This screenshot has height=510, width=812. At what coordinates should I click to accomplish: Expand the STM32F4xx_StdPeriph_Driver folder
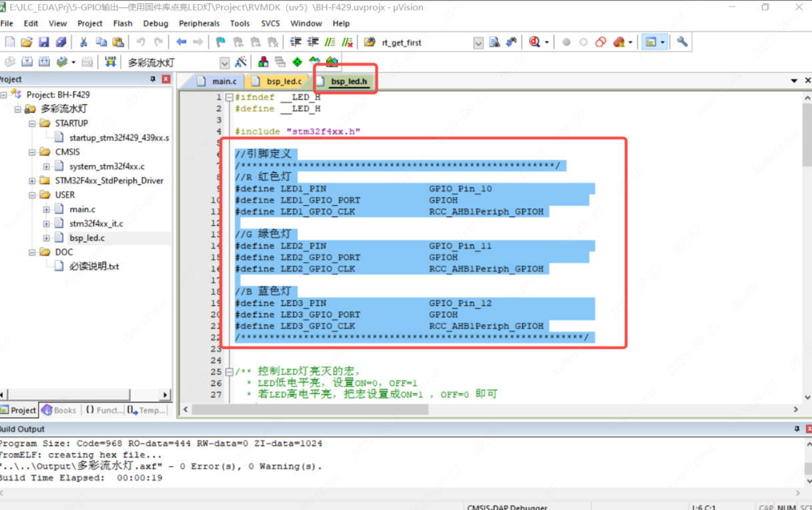tap(32, 181)
